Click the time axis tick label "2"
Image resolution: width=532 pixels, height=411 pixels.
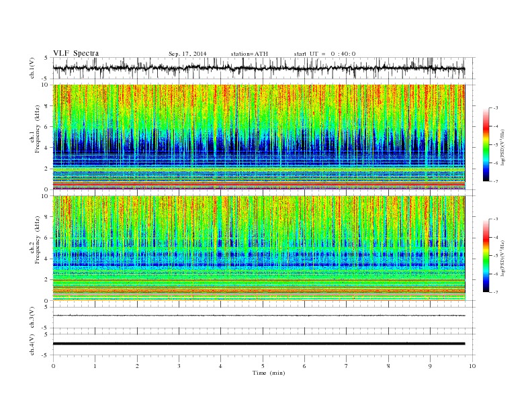[137, 366]
